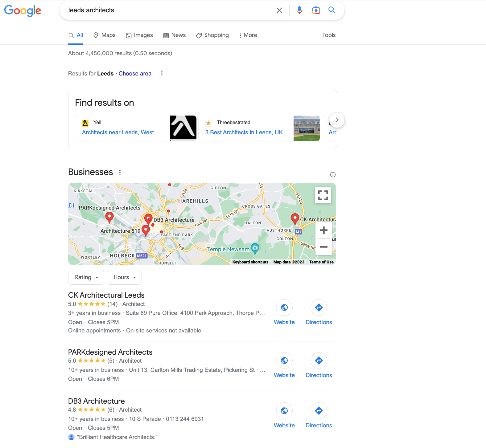Open PARKdesigned Architects website globe icon
The width and height of the screenshot is (486, 448).
(x=284, y=360)
